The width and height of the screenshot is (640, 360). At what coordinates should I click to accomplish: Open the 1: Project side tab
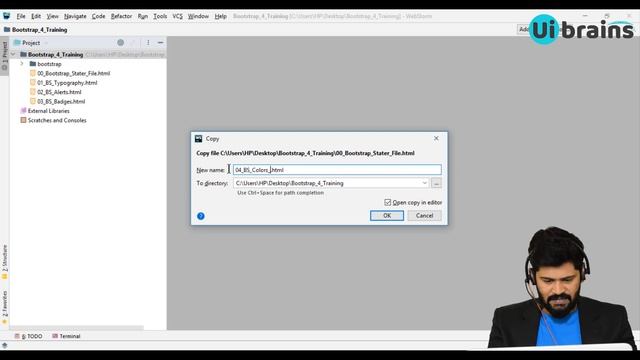[x=4, y=56]
